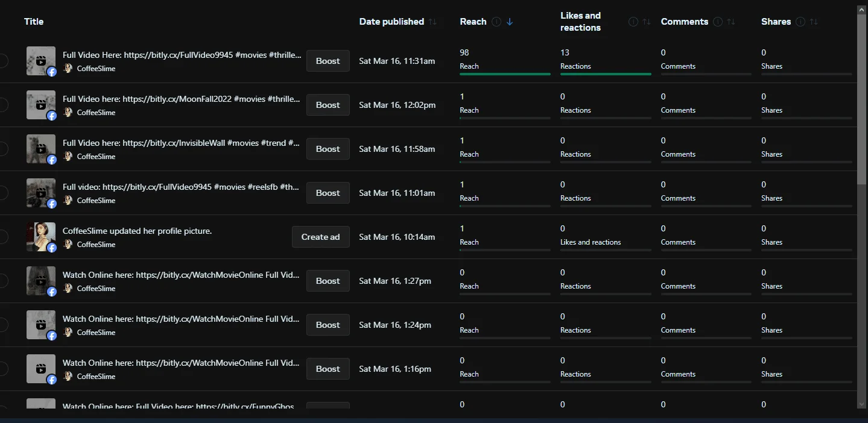Sort by Comments arrows icon
The width and height of the screenshot is (868, 423).
(x=731, y=22)
